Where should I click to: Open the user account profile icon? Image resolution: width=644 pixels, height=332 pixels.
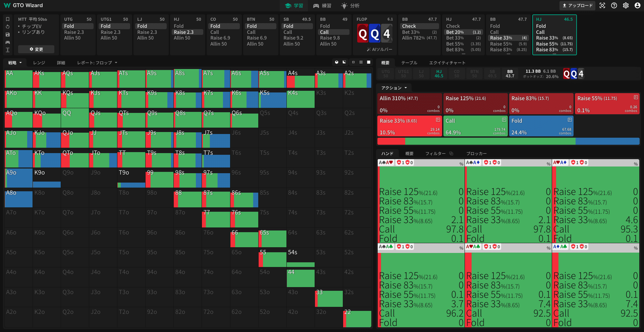click(x=638, y=6)
